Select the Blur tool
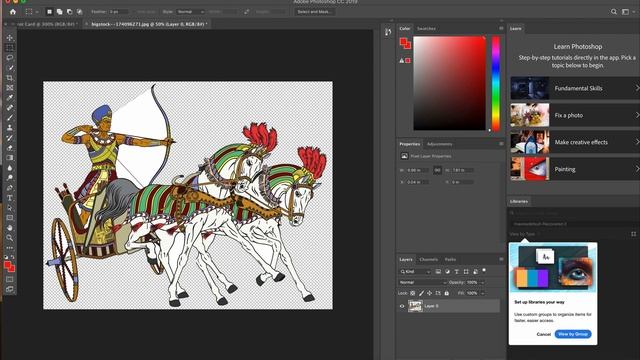Screen dimensions: 640x360 (x=10, y=168)
